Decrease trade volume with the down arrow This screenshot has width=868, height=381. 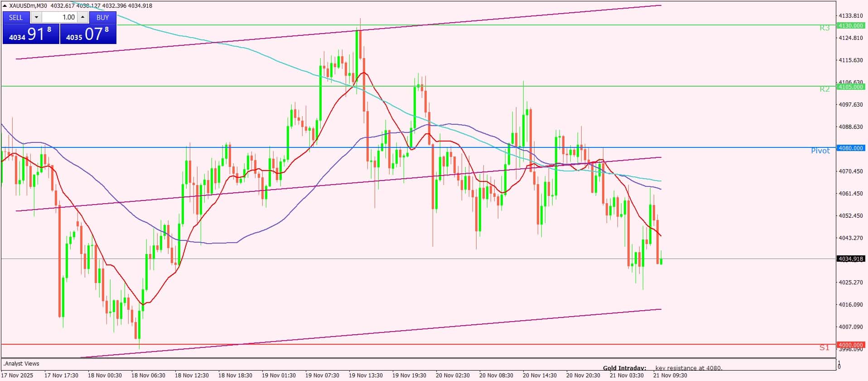(x=36, y=17)
